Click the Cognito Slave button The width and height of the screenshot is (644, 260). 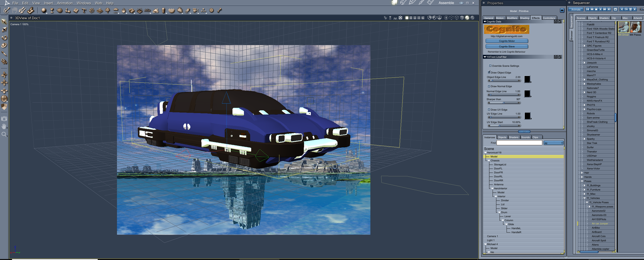[507, 46]
